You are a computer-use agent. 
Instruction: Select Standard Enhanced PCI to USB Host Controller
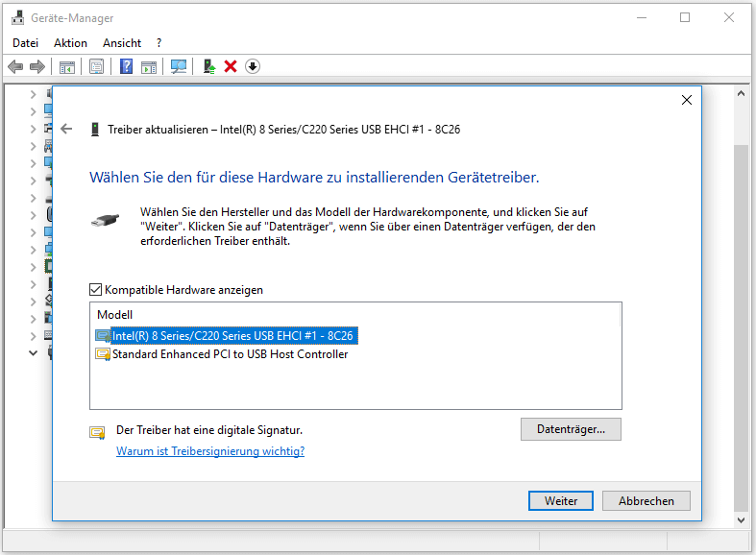pyautogui.click(x=230, y=354)
